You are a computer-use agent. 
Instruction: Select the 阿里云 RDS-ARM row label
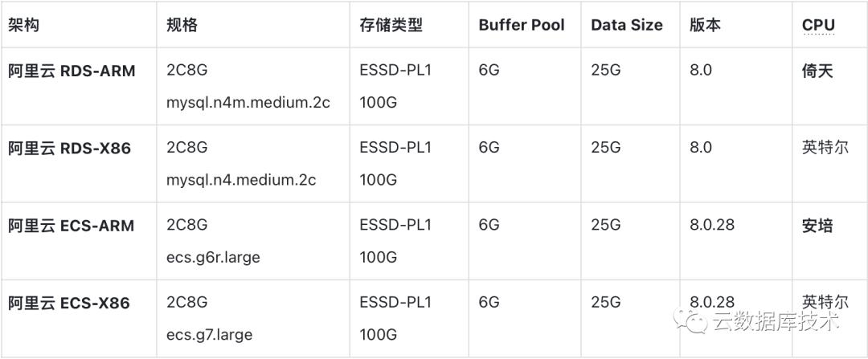[x=72, y=71]
